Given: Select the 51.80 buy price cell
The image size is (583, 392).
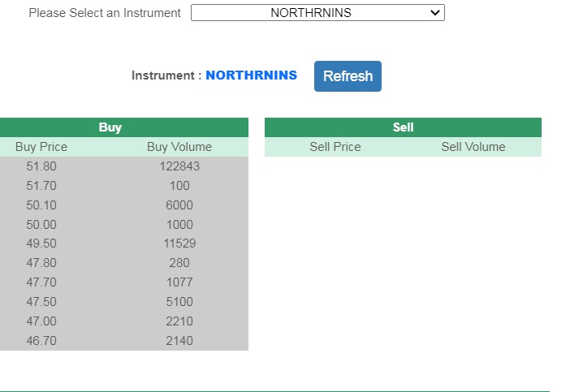Looking at the screenshot, I should pos(41,166).
